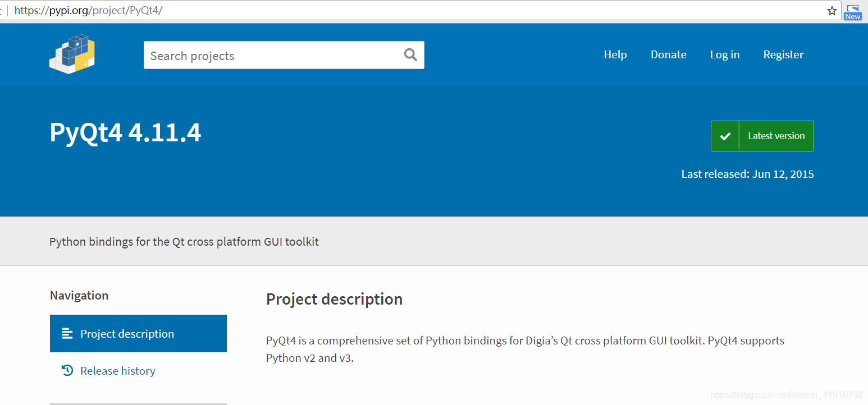The image size is (868, 405).
Task: Select the project description summary text
Action: pos(184,241)
